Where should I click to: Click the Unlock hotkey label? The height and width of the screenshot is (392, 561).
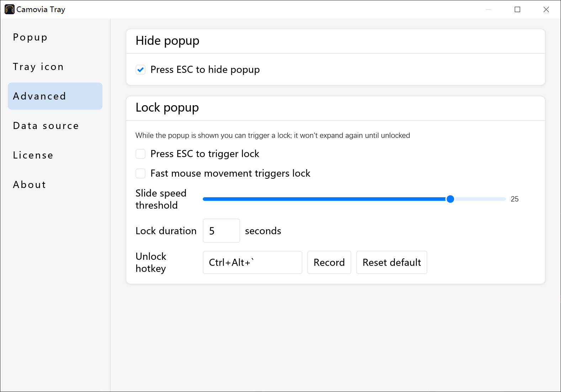point(151,263)
